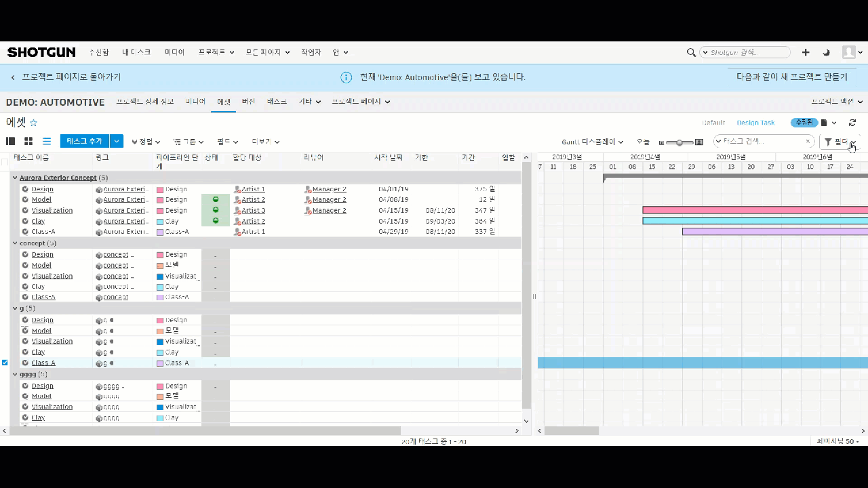Open the All Pages menu in top navigation
This screenshot has height=488, width=868.
click(268, 52)
